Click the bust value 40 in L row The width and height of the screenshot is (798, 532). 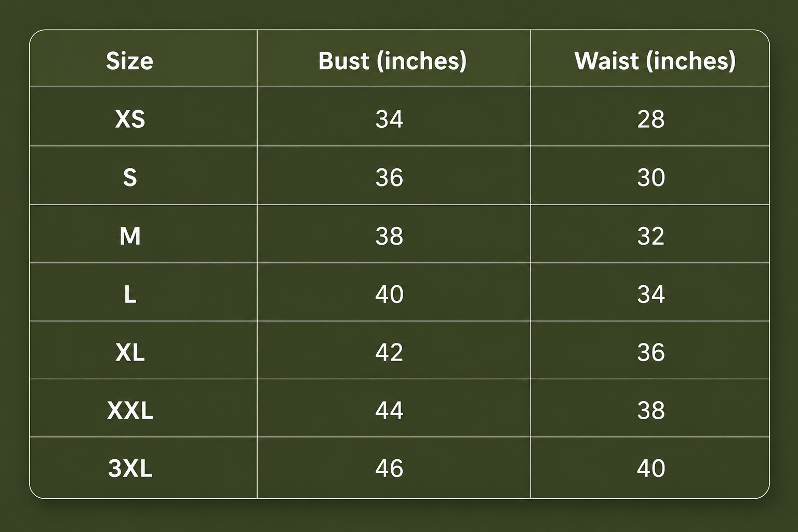(x=389, y=295)
